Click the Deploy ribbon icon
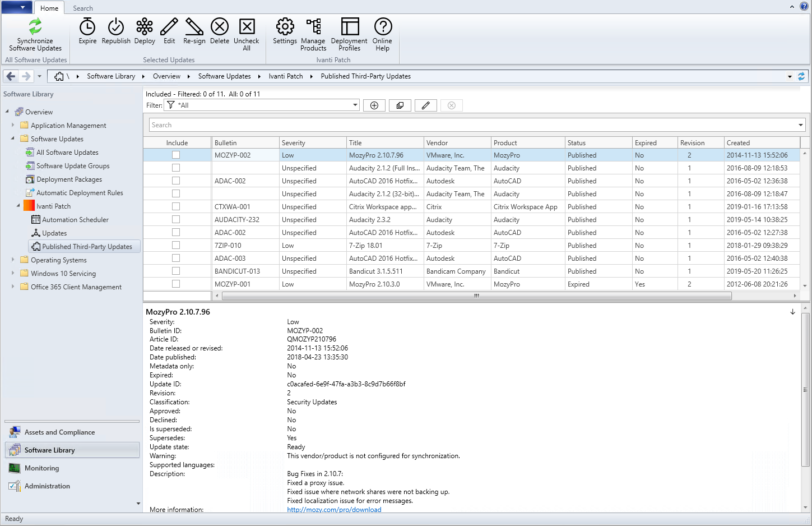812x526 pixels. pos(145,27)
